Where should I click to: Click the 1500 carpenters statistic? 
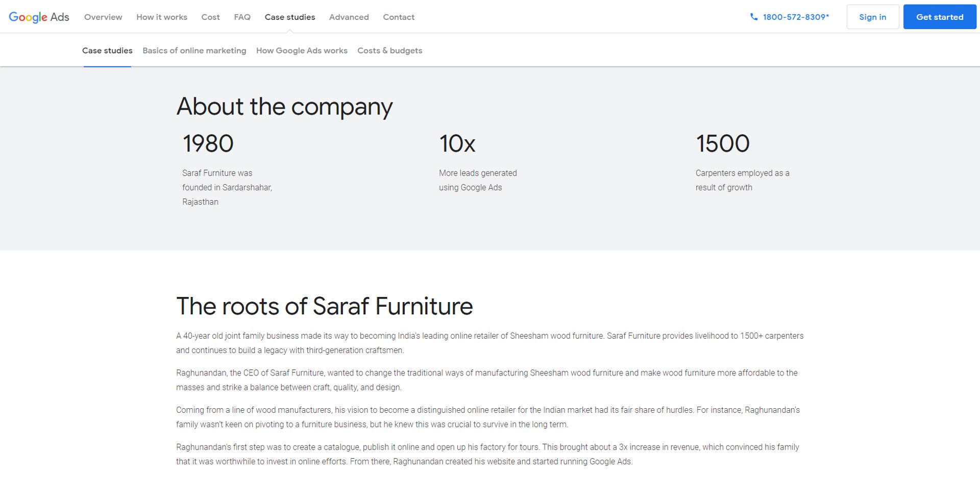[723, 143]
